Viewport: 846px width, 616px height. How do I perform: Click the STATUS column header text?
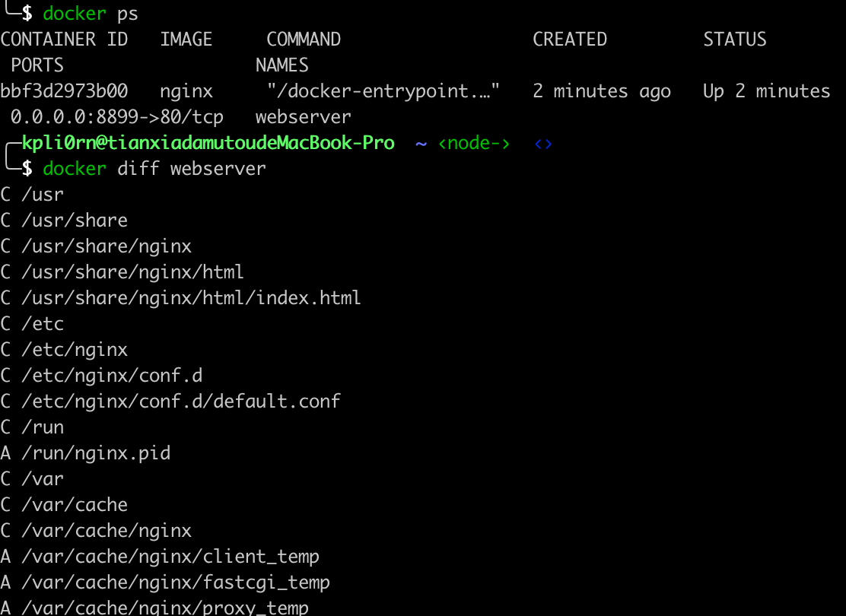tap(734, 40)
